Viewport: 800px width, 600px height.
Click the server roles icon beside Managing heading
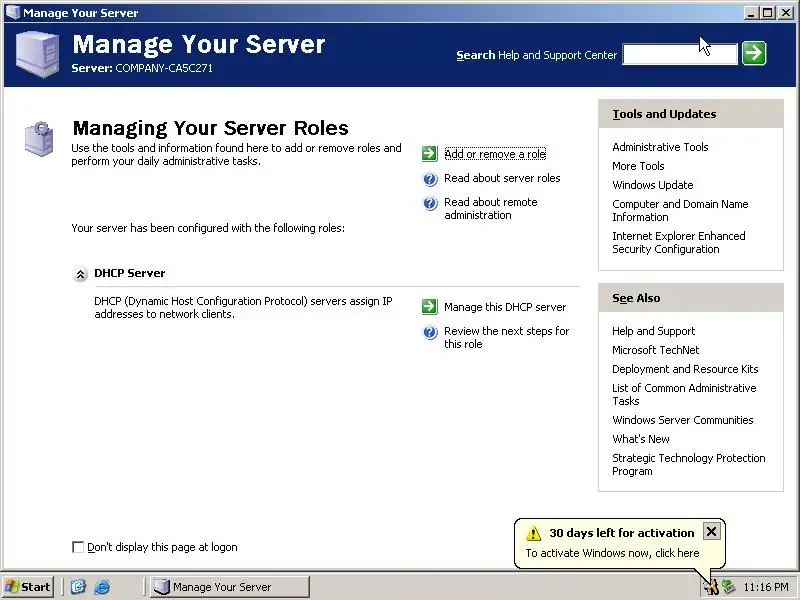[39, 138]
